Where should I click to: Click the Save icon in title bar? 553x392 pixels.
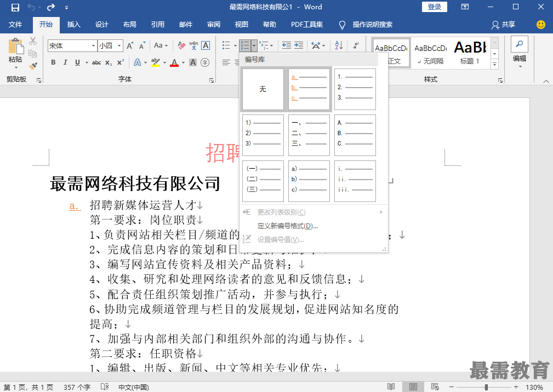pos(15,7)
